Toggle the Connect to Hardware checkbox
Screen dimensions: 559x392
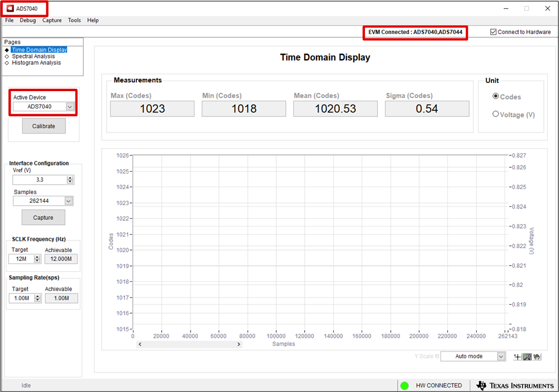click(493, 32)
